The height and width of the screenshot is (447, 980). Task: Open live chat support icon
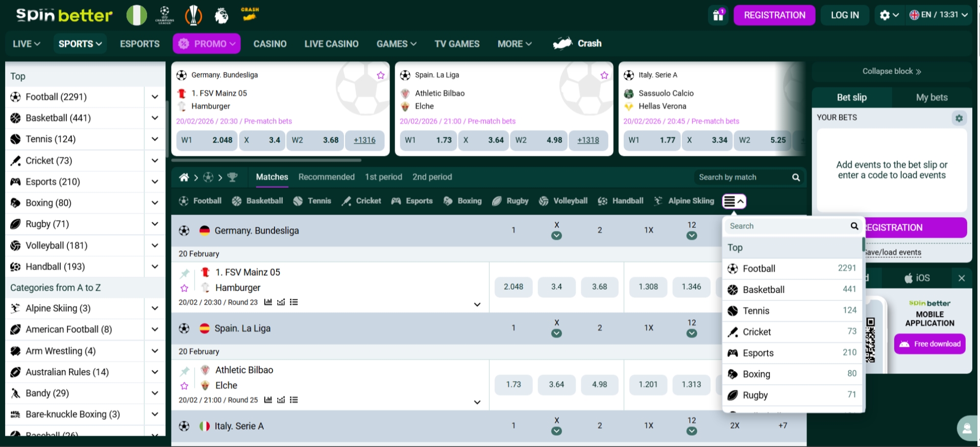(967, 428)
